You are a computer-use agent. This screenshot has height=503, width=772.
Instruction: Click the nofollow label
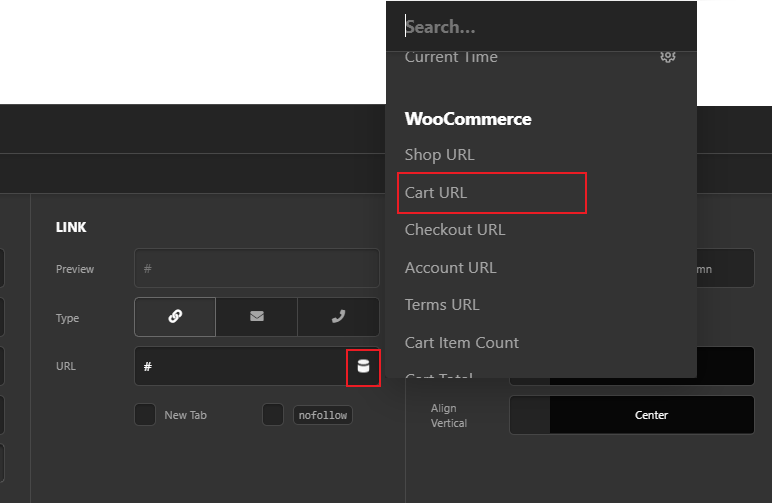[x=322, y=415]
